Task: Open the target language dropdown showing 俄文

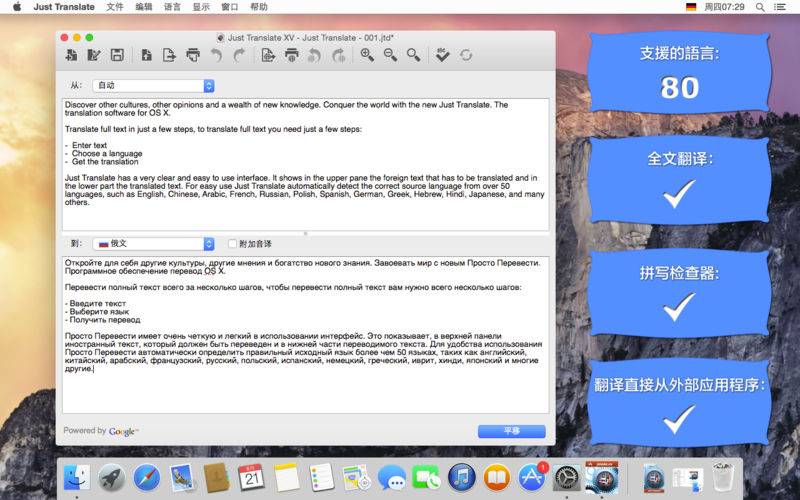Action: (154, 244)
